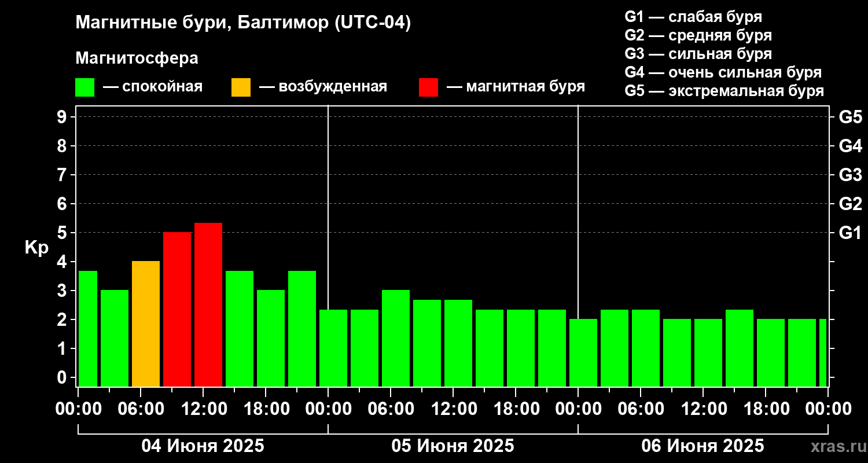Click the green bar directly right of red bars
Image resolution: width=868 pixels, height=463 pixels.
(240, 329)
